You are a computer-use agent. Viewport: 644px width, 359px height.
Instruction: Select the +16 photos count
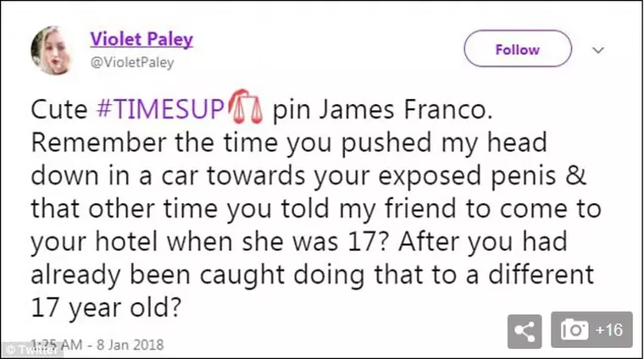pyautogui.click(x=610, y=331)
